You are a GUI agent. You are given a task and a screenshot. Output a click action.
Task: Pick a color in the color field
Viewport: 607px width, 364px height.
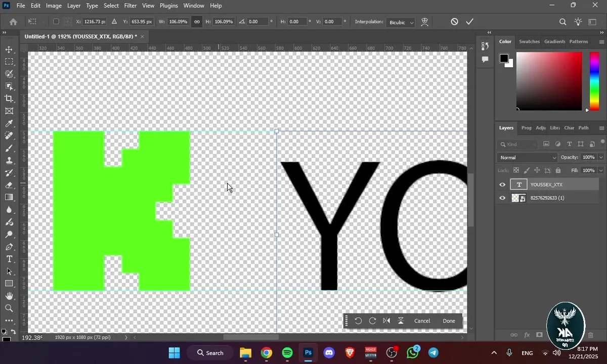[549, 81]
